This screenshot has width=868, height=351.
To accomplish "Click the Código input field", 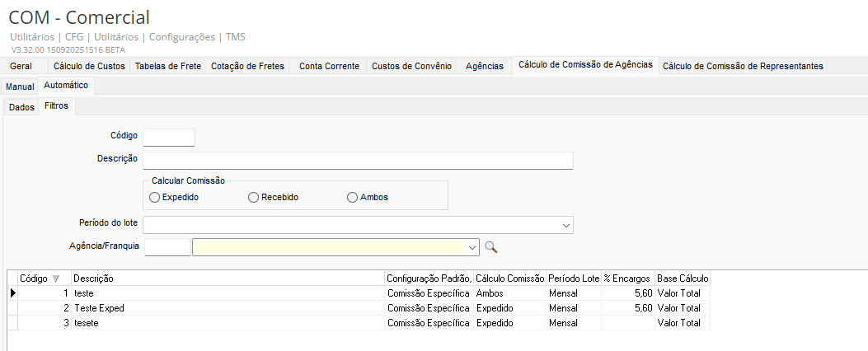I will point(169,137).
